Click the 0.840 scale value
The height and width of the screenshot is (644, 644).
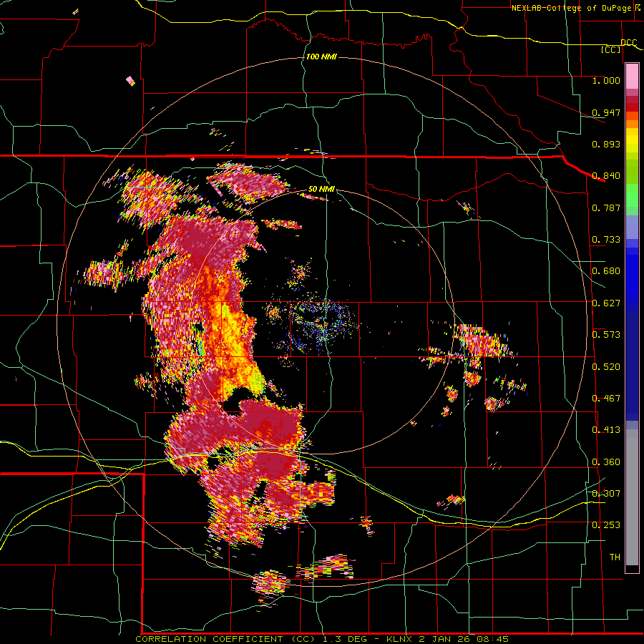click(606, 176)
